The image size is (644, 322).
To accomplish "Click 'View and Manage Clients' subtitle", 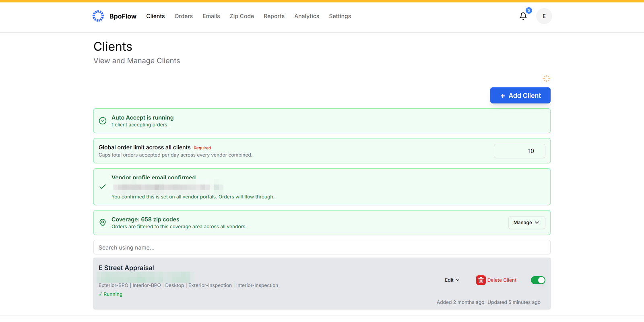I will point(137,61).
